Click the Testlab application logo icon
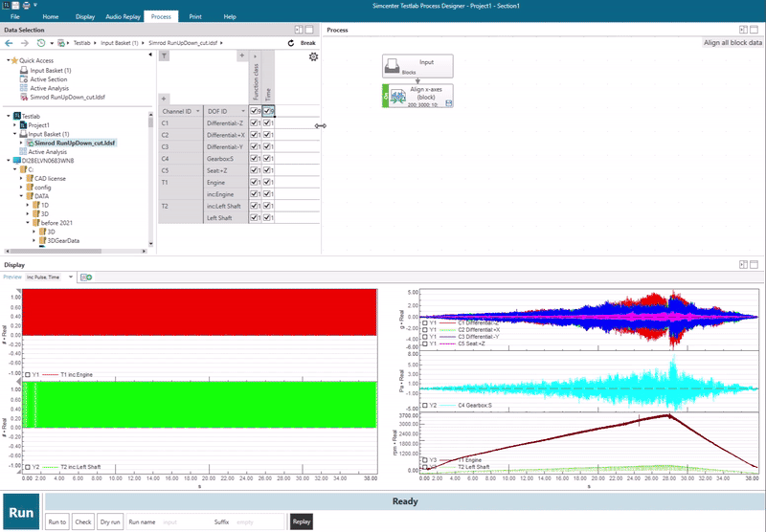Screen dimensions: 766x532 pos(6,5)
